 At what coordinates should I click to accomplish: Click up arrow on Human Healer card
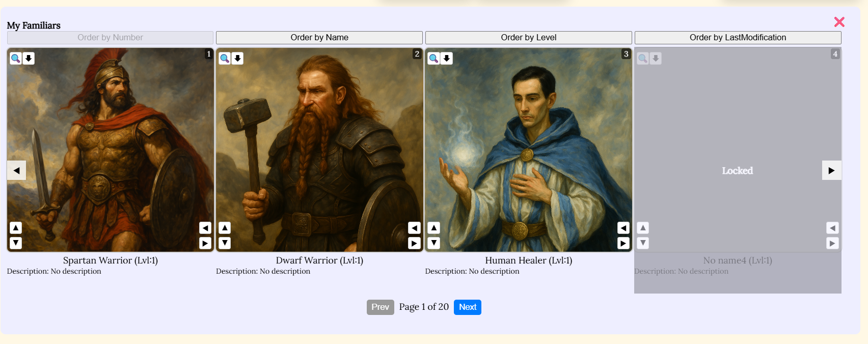(x=433, y=228)
